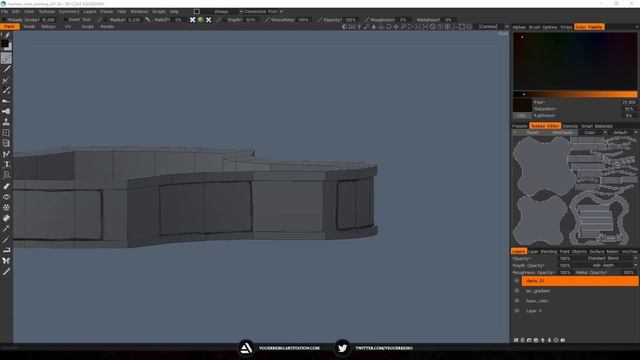This screenshot has width=640, height=360.
Task: Select the curves tool in left toolbar
Action: click(6, 154)
